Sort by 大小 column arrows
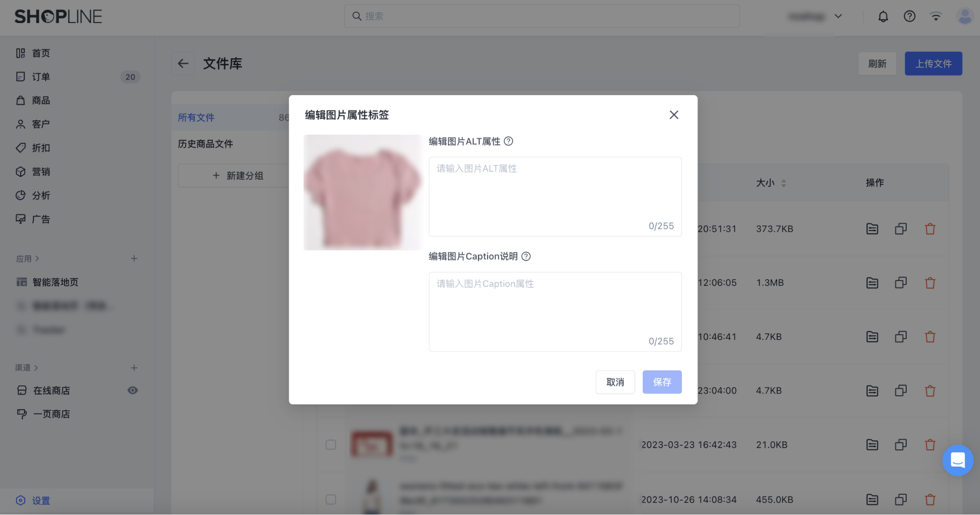Screen dimensions: 980x515 coord(783,183)
